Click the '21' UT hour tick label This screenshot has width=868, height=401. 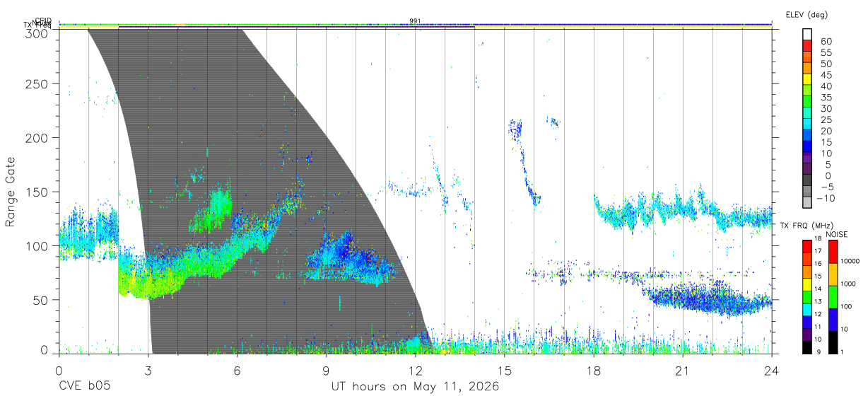pos(683,370)
